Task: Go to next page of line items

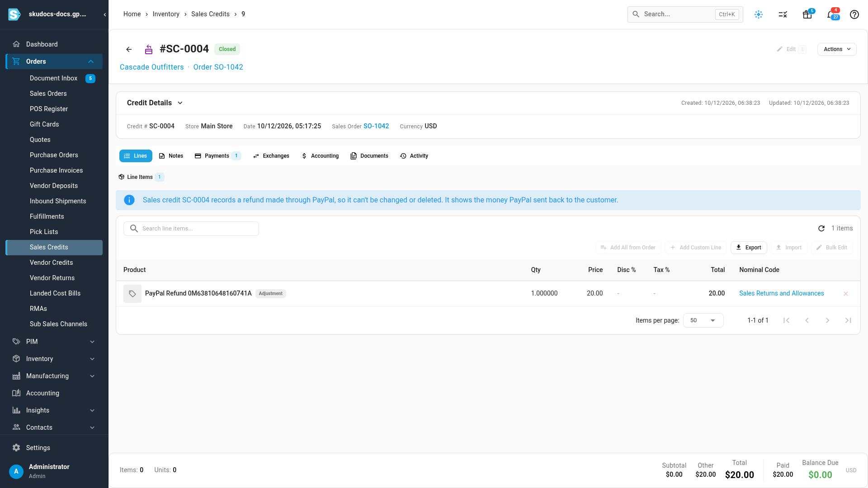Action: [x=828, y=320]
